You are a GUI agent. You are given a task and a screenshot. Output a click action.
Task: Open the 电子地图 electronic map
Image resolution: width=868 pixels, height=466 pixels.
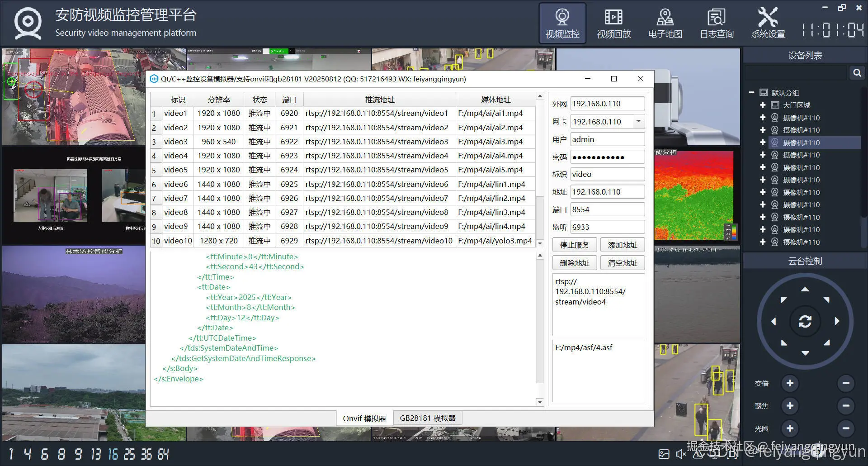tap(665, 24)
